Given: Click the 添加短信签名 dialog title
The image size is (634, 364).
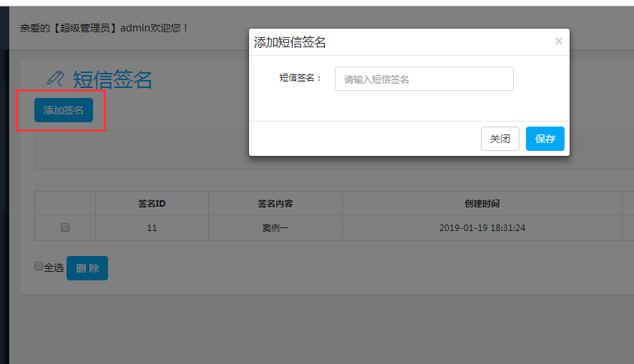Looking at the screenshot, I should coord(290,42).
